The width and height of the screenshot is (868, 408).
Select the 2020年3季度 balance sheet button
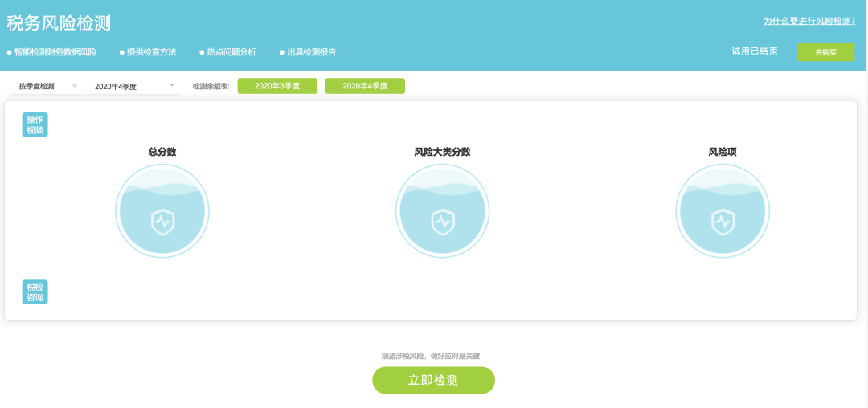(277, 86)
